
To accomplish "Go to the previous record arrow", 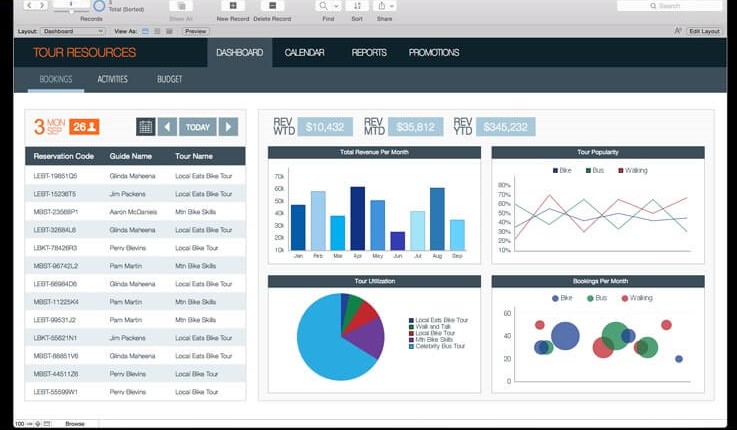I will click(x=30, y=5).
